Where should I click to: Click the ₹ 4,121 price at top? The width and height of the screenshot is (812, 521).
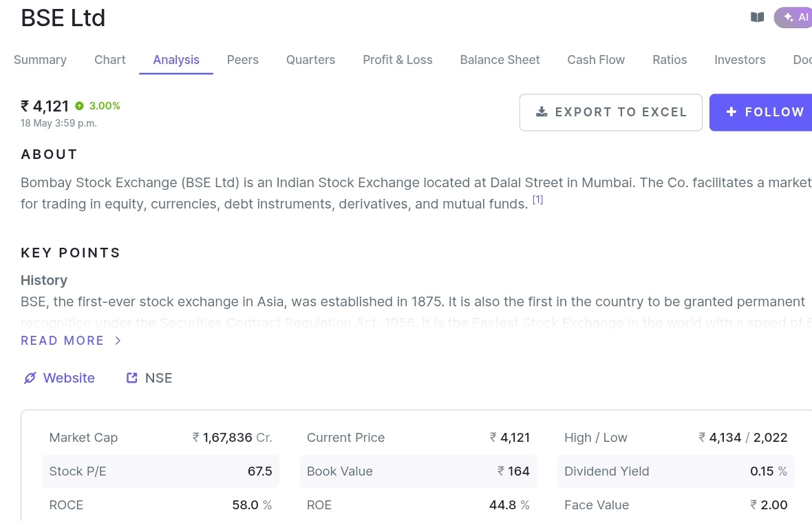pyautogui.click(x=45, y=106)
